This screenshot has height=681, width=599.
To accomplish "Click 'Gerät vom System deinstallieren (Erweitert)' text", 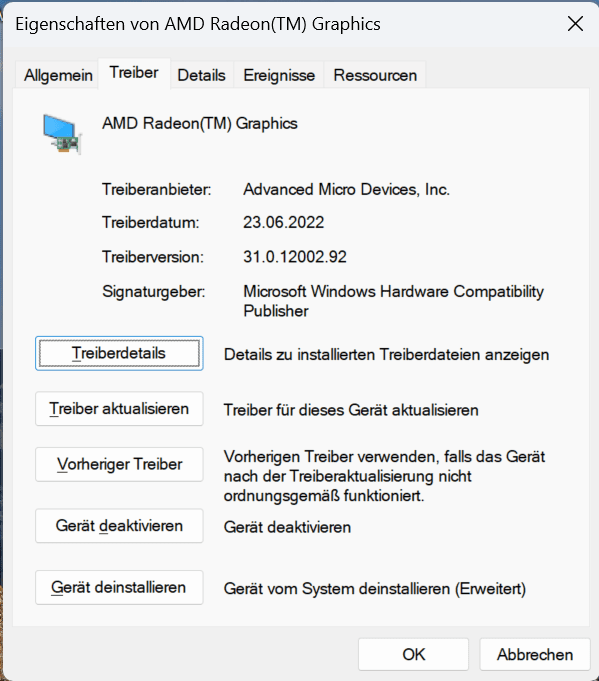I will [x=375, y=589].
